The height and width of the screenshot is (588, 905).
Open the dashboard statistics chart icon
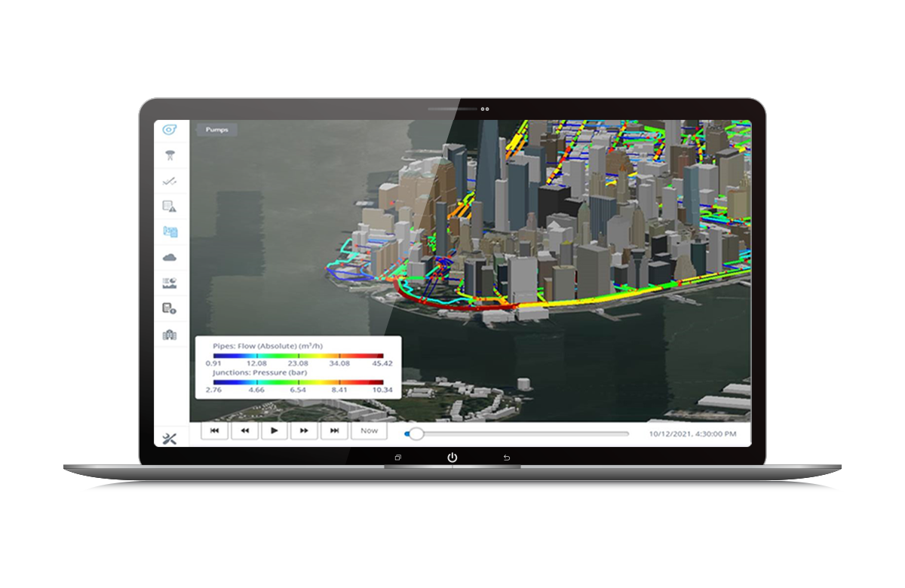tap(170, 283)
